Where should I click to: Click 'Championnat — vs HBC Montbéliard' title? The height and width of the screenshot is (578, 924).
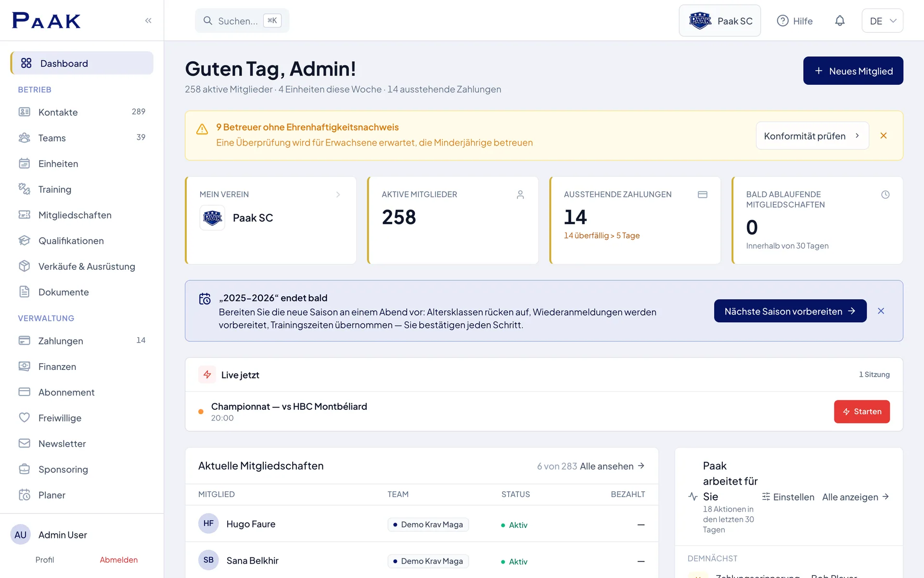click(x=289, y=406)
